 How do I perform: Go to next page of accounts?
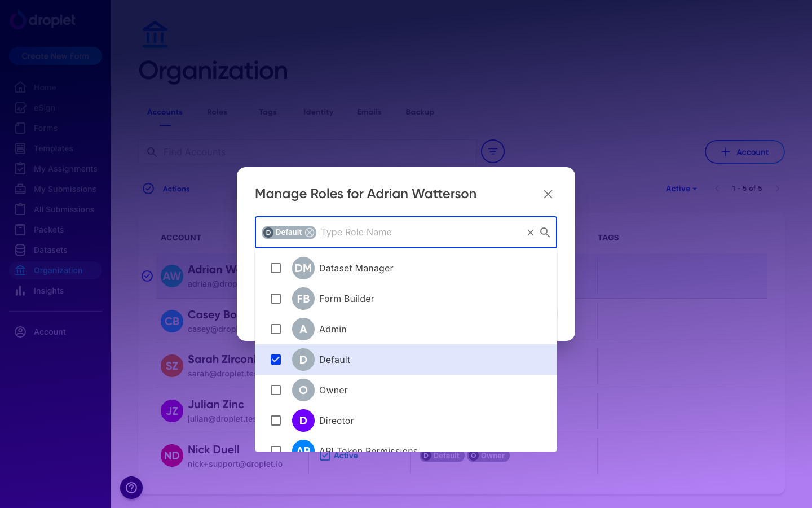tap(778, 189)
